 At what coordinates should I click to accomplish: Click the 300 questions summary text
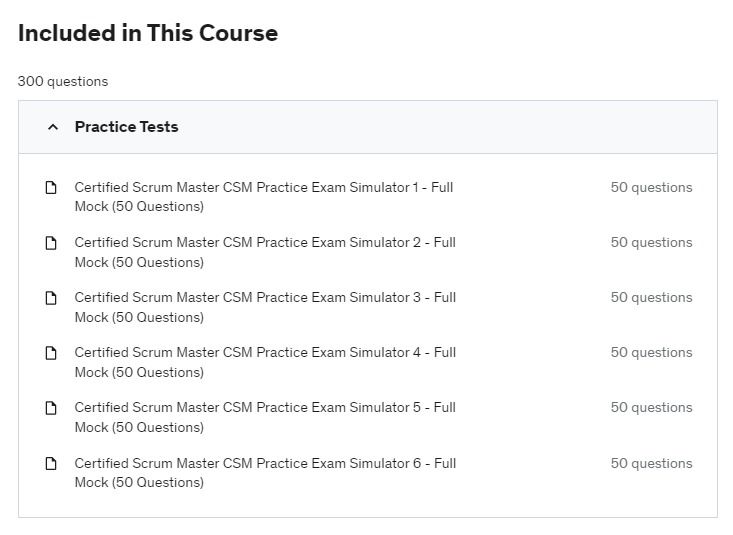[x=63, y=82]
